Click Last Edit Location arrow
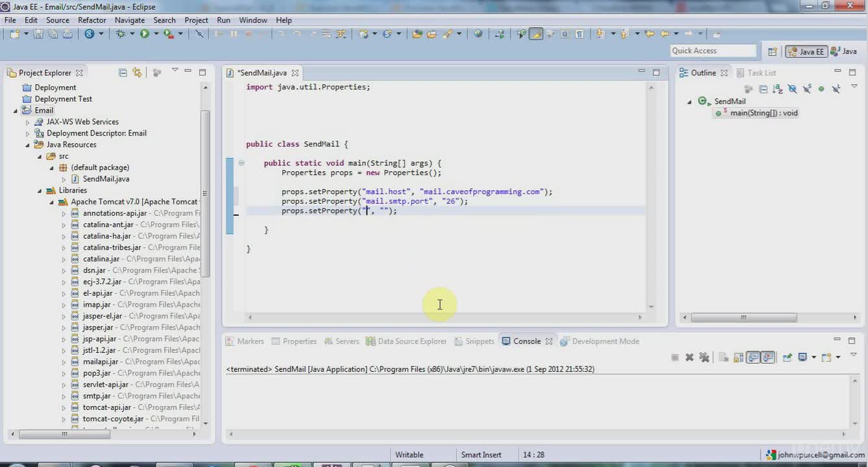The width and height of the screenshot is (868, 467). tap(649, 34)
